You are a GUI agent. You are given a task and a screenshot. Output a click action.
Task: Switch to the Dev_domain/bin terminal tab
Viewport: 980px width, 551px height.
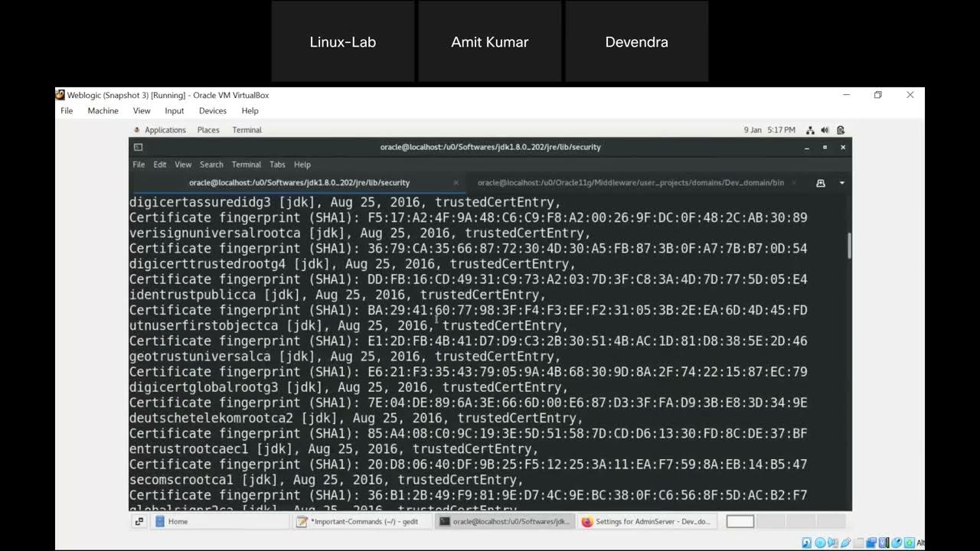click(x=631, y=183)
